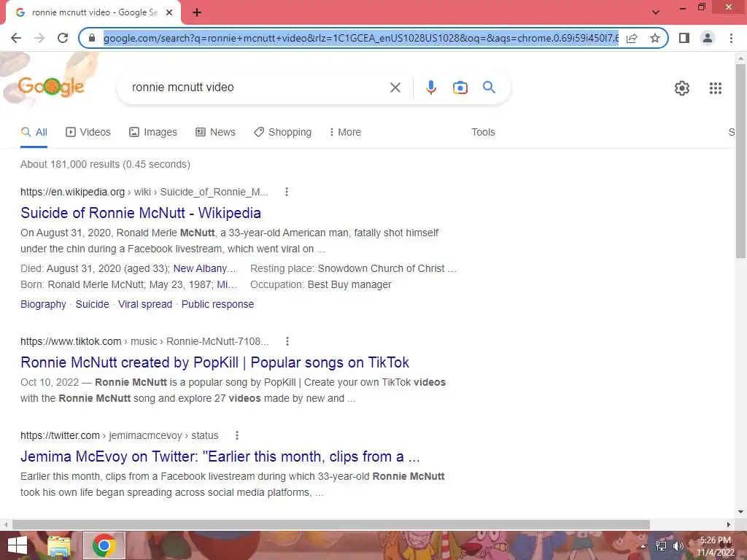Open the volume control in tray

coord(678,545)
